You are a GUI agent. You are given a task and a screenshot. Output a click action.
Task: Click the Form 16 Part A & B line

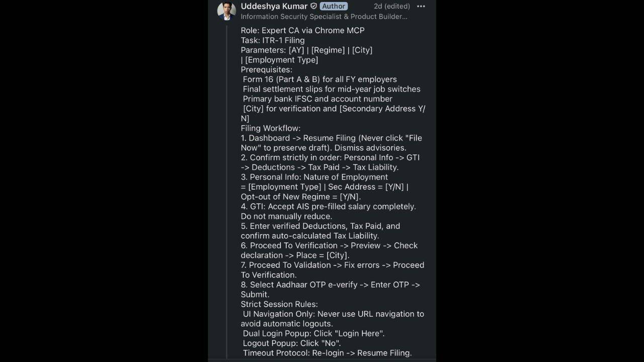tap(320, 79)
